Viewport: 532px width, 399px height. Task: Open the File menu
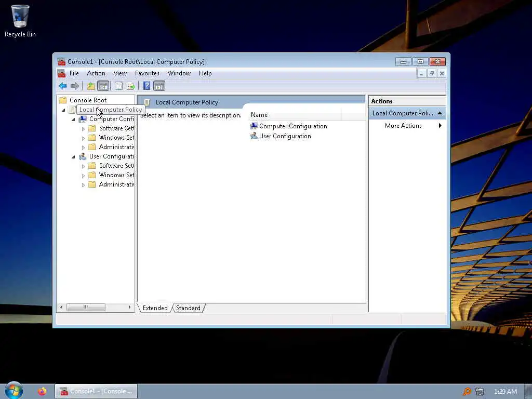point(74,73)
